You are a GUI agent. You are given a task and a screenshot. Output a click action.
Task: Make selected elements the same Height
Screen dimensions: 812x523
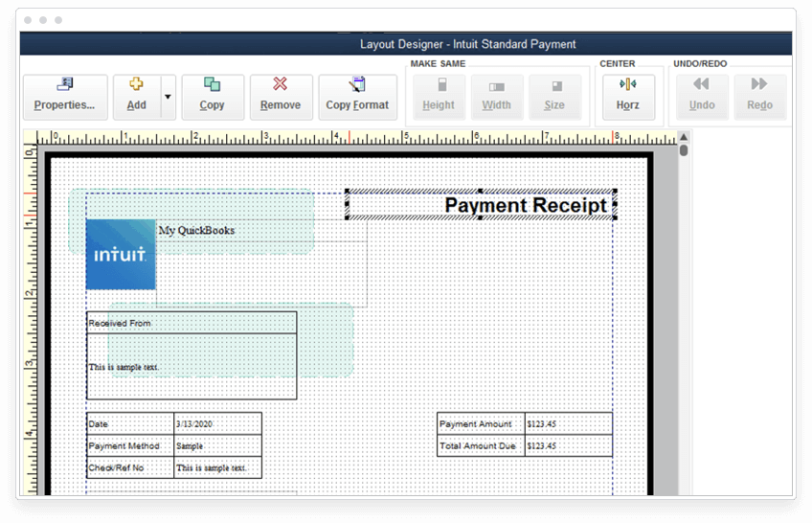coord(439,97)
